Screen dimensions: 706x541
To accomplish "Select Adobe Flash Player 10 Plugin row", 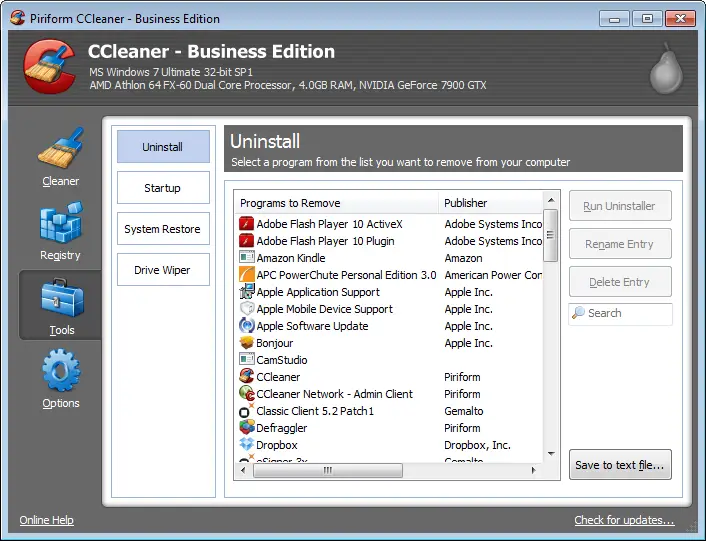I will click(389, 241).
